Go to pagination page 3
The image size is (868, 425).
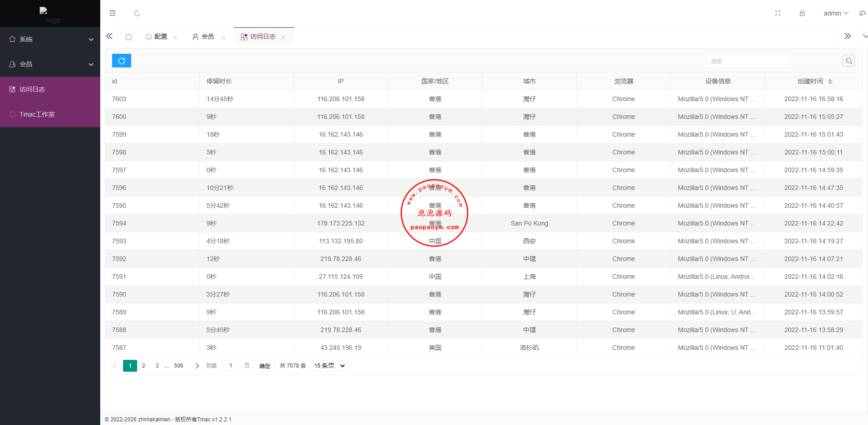pos(157,365)
